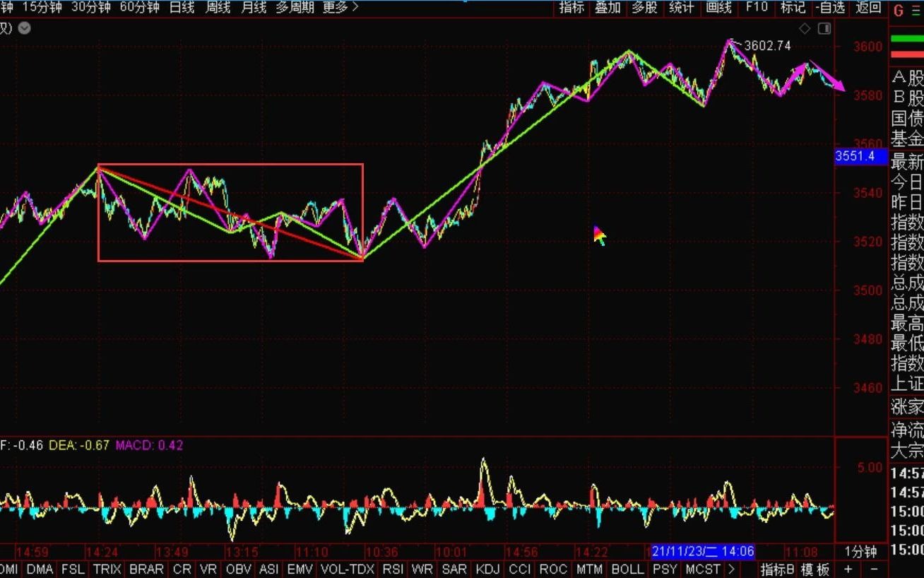Open the 指标 indicator menu
Viewport: 924px width, 578px height.
click(572, 8)
